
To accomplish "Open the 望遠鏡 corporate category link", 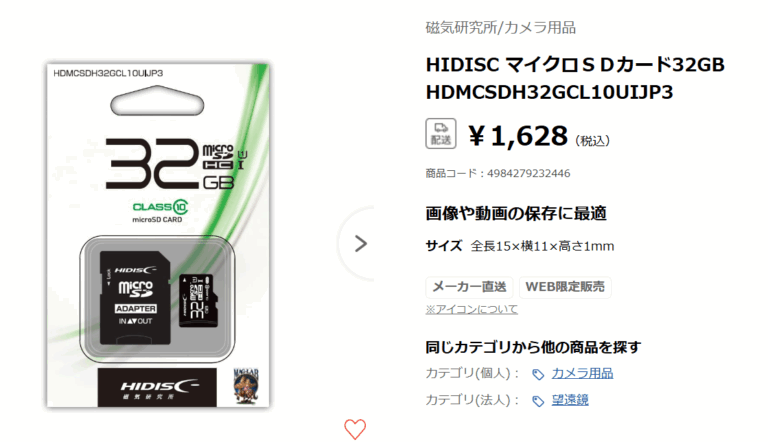I will (x=570, y=400).
